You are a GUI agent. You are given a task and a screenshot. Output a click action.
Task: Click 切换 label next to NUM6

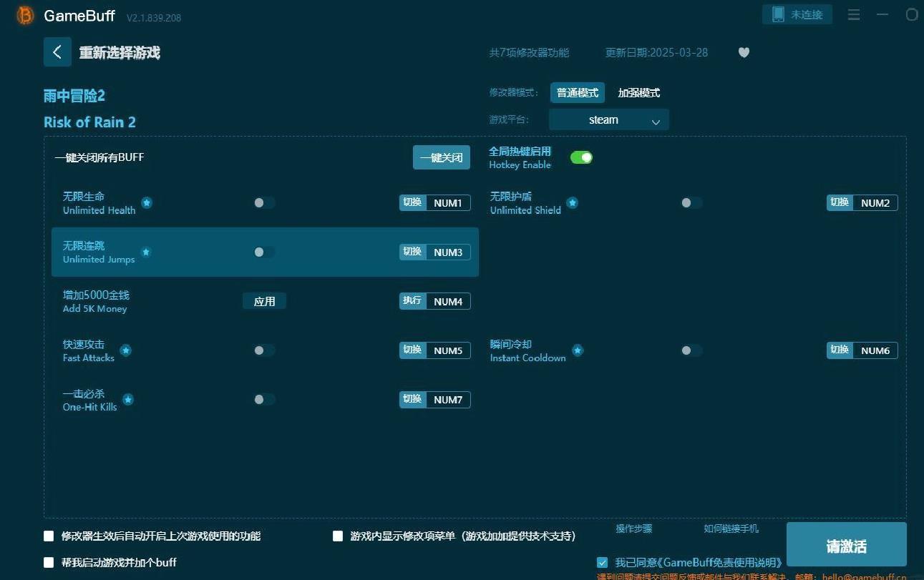[x=840, y=350]
